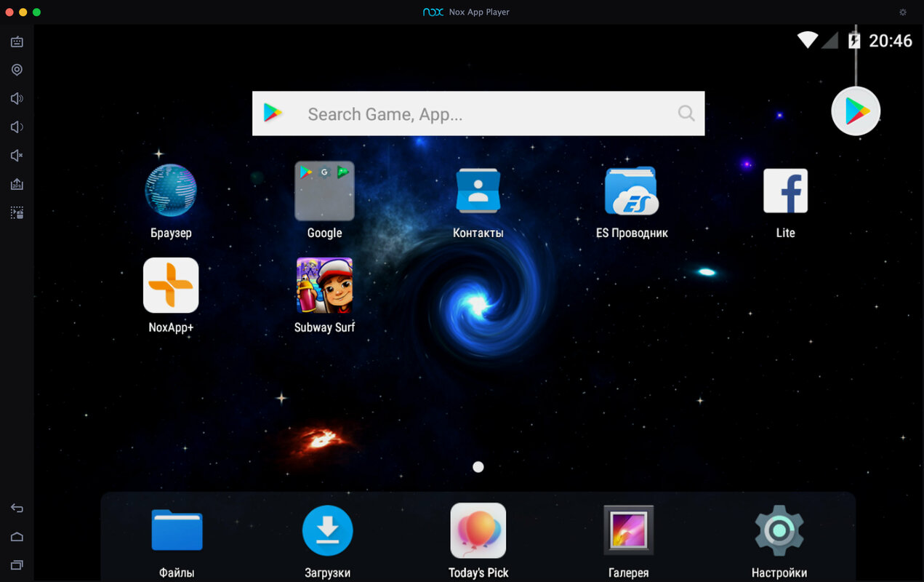Open the floating Google Play shortcut

click(856, 111)
